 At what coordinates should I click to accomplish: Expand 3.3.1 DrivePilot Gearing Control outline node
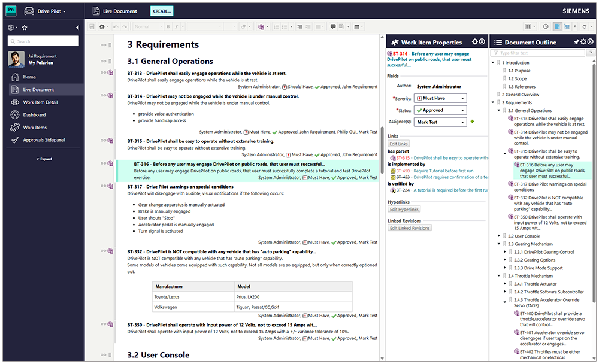point(505,251)
